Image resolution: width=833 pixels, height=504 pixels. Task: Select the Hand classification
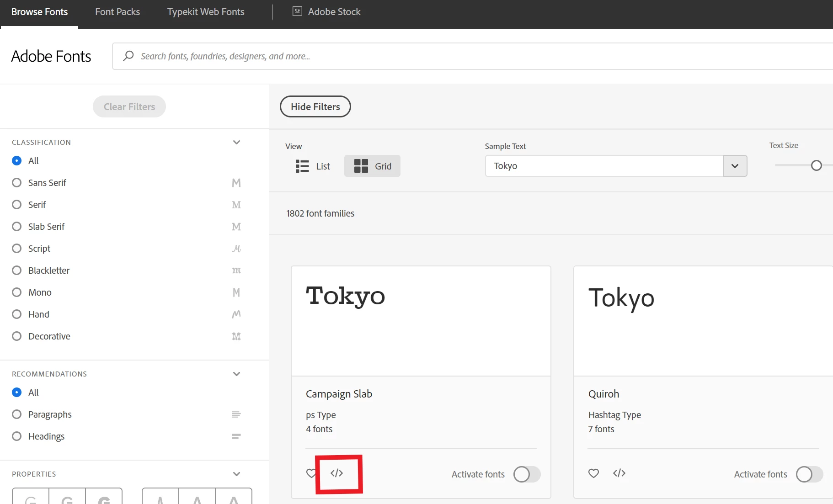click(17, 314)
